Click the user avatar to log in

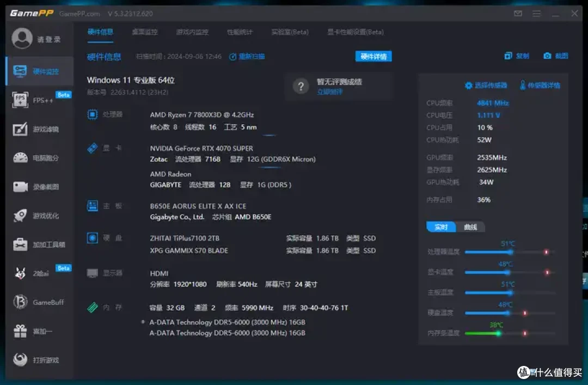coord(22,38)
